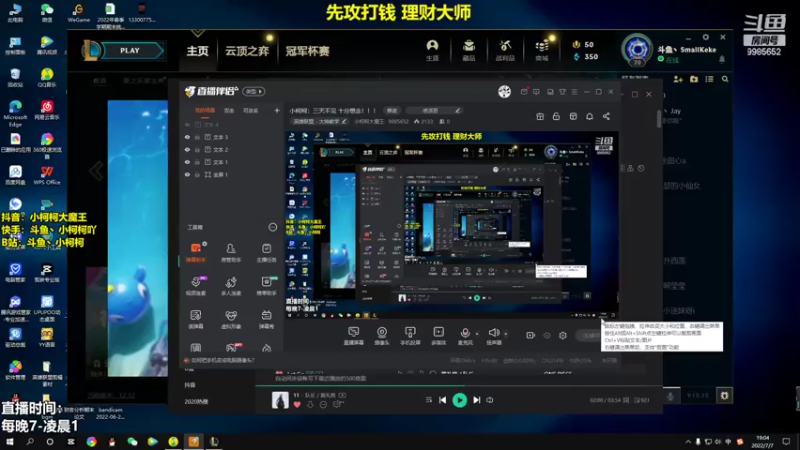
Task: Select the 全屏 1 source row
Action: click(x=232, y=174)
